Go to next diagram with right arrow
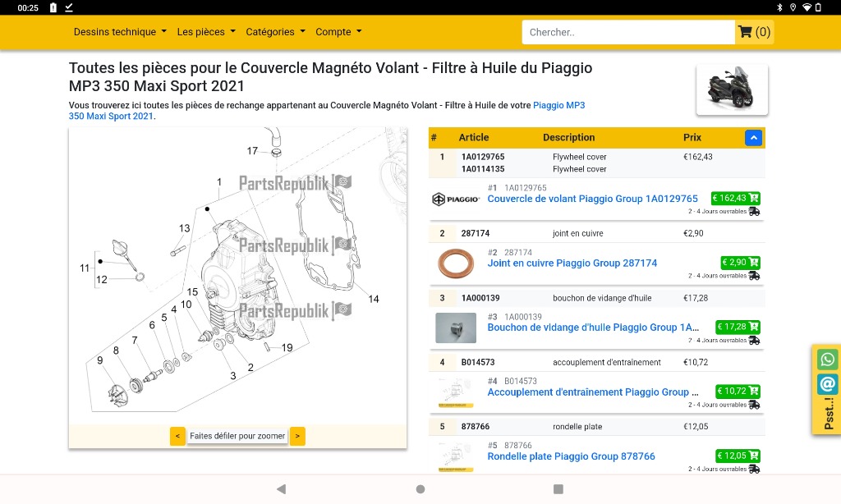This screenshot has height=504, width=841. [297, 436]
